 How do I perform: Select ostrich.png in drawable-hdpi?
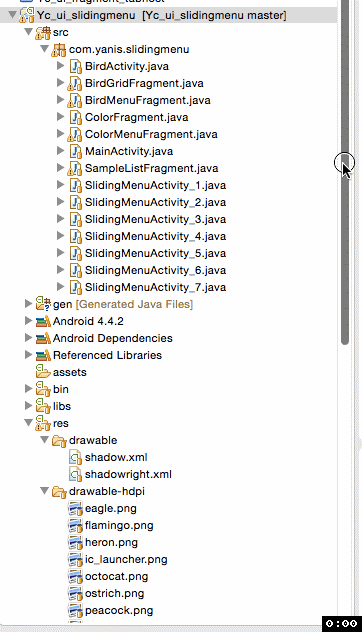(x=114, y=593)
